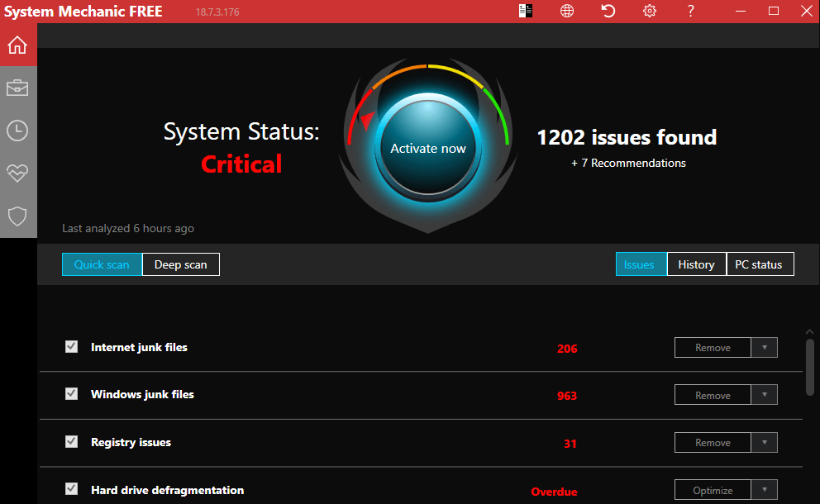Expand dropdown arrow for Registry issues

point(765,443)
